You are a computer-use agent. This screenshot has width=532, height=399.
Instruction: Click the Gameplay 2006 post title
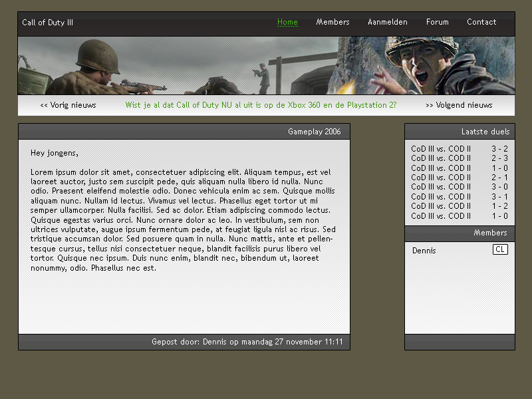pos(314,132)
